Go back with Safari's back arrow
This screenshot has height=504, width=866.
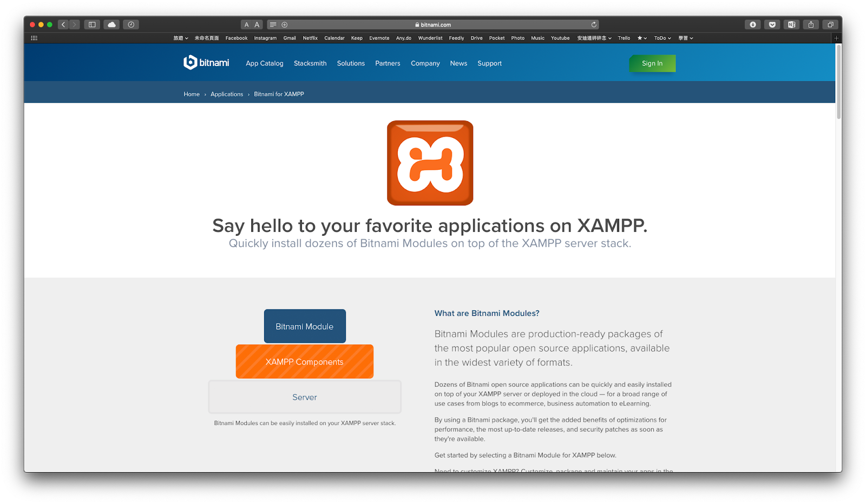(x=63, y=24)
